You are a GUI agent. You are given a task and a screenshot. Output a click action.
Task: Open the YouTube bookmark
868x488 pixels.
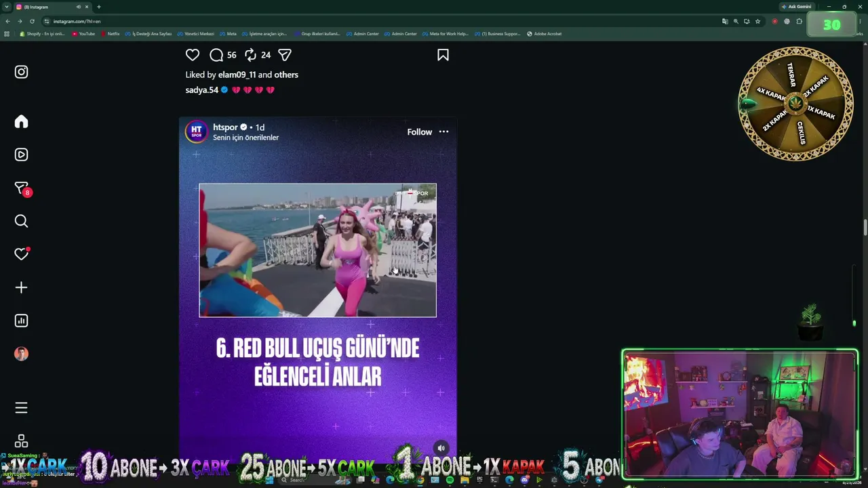click(x=83, y=34)
